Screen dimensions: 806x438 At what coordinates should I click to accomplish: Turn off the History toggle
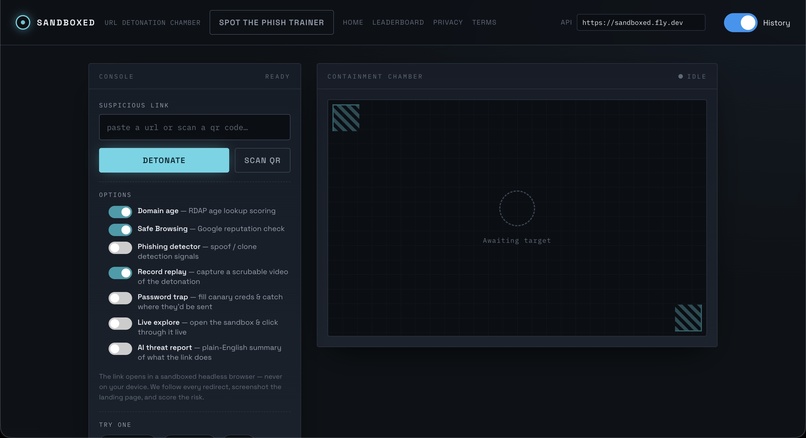point(740,23)
